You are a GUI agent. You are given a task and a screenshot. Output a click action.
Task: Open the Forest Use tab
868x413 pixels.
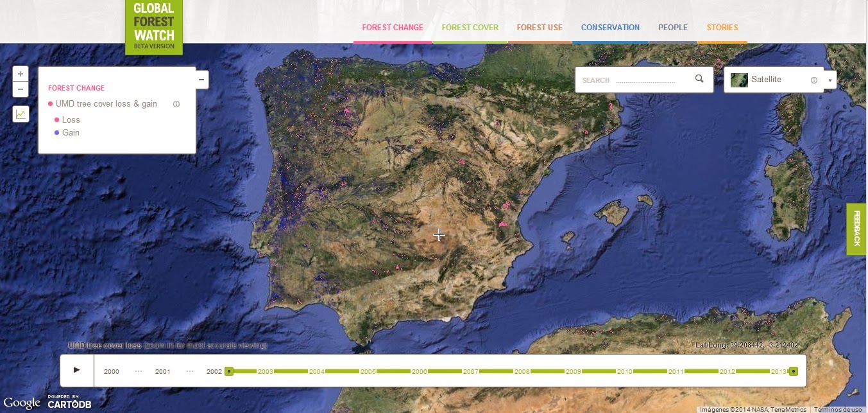click(540, 28)
